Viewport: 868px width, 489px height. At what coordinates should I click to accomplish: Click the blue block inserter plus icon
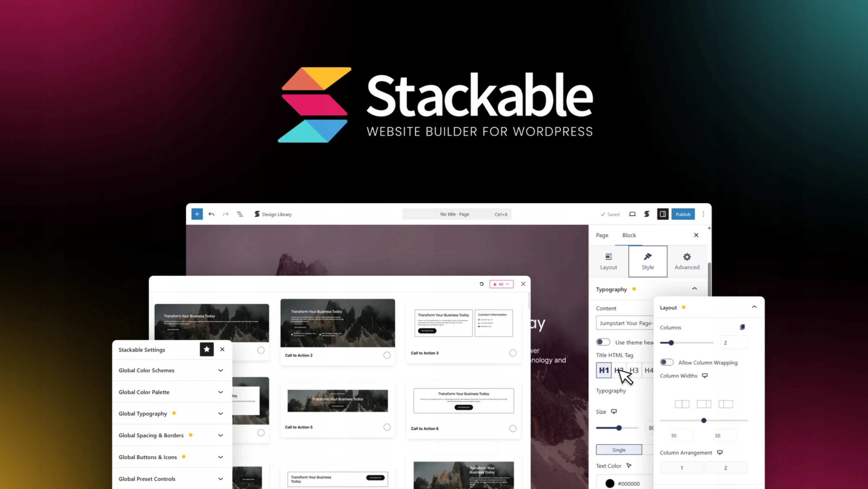pyautogui.click(x=197, y=214)
